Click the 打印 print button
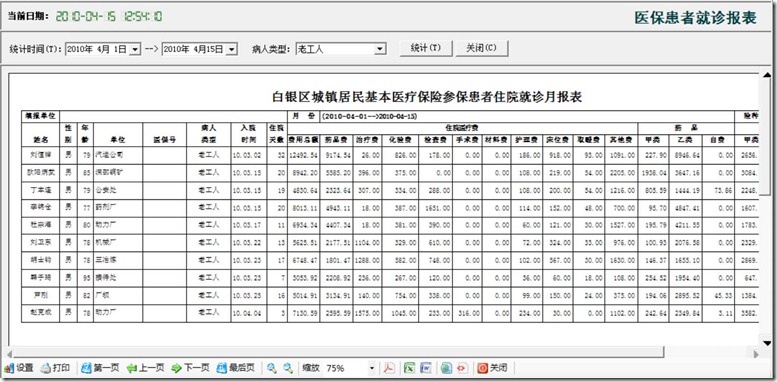The width and height of the screenshot is (777, 382). (x=55, y=368)
